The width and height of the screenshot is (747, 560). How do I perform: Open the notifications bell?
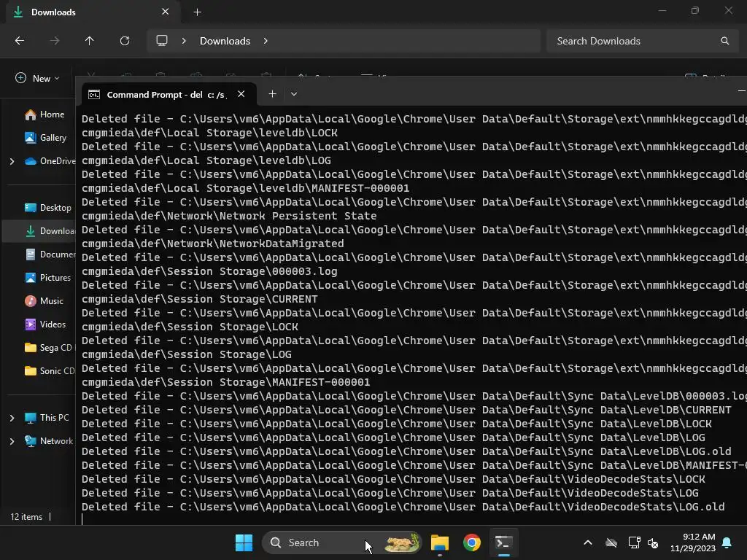click(x=727, y=542)
